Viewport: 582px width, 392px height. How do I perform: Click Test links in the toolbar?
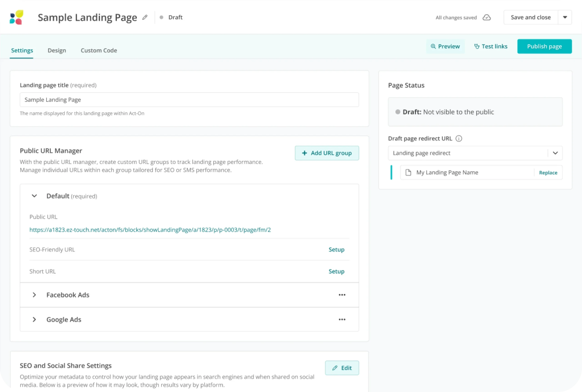491,47
